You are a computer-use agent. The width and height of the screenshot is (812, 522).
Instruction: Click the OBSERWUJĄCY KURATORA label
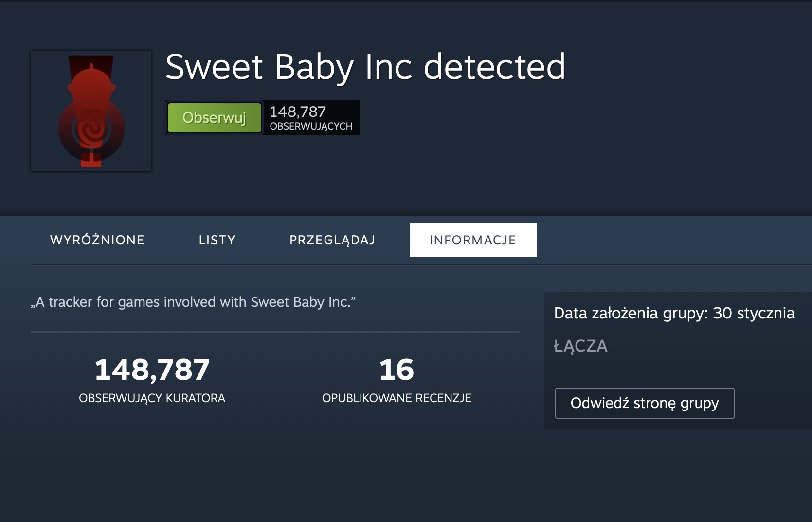tap(152, 398)
